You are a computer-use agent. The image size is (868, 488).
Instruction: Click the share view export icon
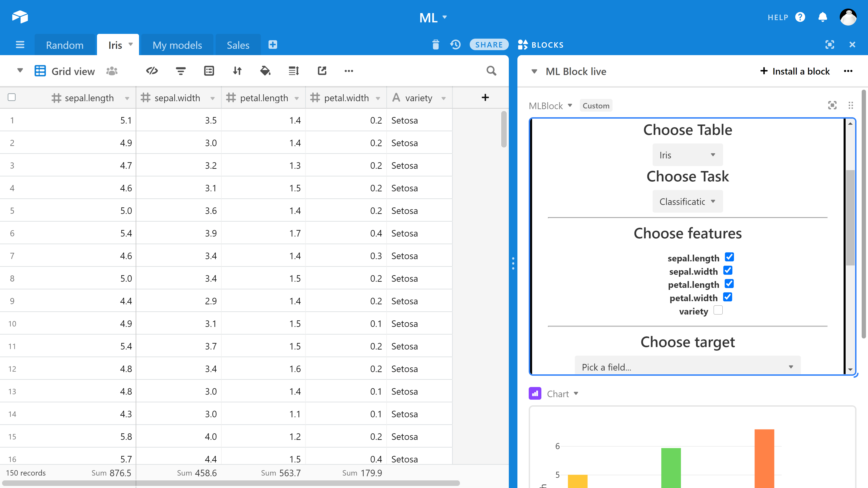coord(322,71)
